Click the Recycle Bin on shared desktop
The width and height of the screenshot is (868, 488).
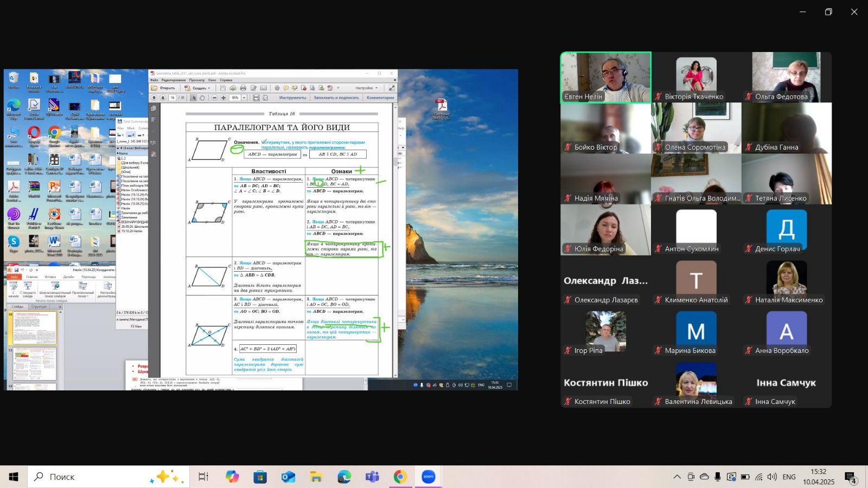click(14, 78)
